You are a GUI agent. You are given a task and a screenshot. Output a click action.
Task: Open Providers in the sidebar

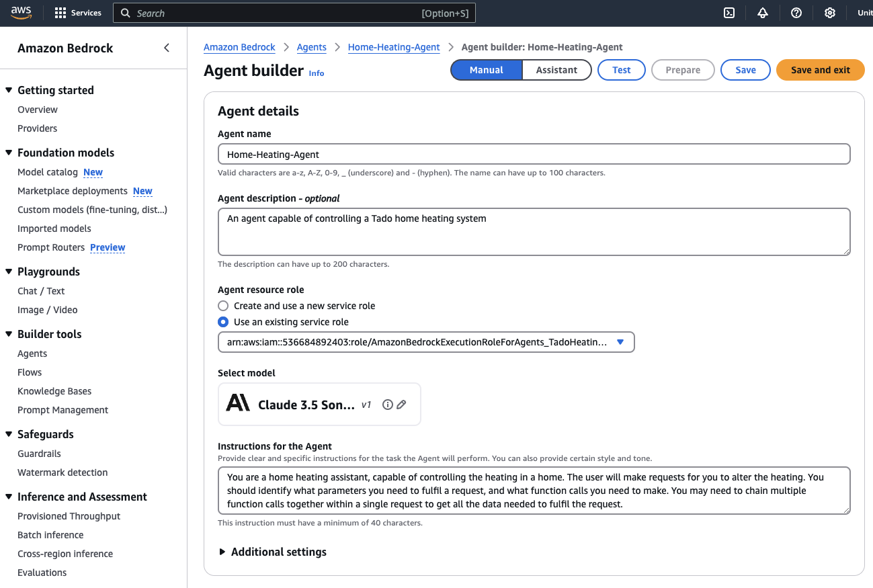pyautogui.click(x=38, y=128)
